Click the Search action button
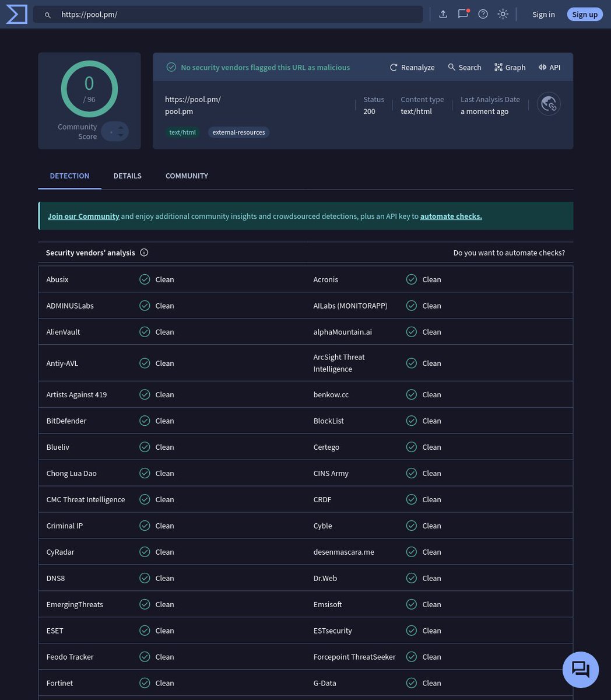This screenshot has width=611, height=700. 465,67
